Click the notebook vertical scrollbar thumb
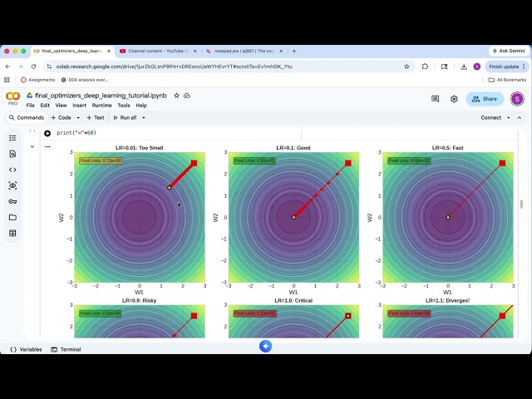Viewport: 532px width, 399px height. coord(521,204)
